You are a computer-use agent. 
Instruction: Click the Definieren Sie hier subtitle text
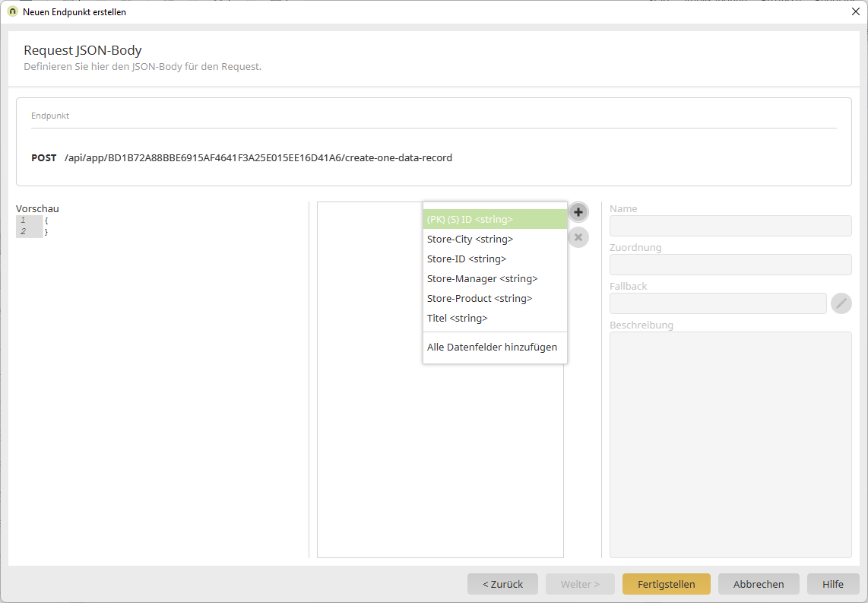[x=142, y=67]
